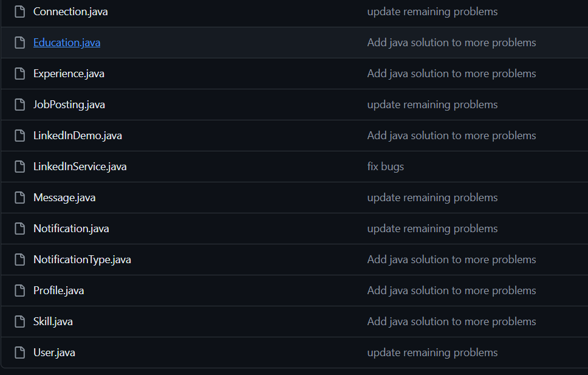Open Experience.java file
588x375 pixels.
[x=69, y=74]
